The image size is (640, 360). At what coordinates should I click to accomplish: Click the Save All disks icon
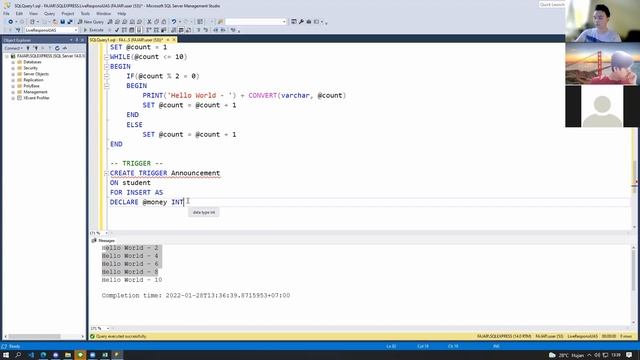pos(70,22)
